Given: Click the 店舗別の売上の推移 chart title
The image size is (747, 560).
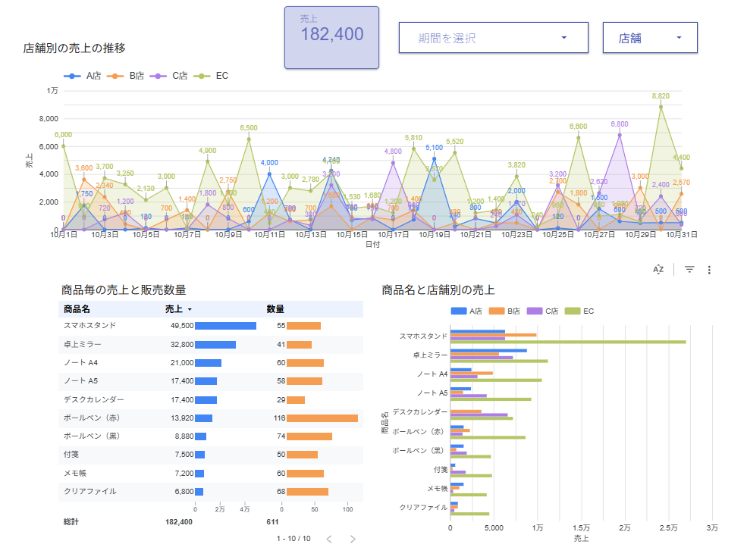Looking at the screenshot, I should click(x=74, y=48).
